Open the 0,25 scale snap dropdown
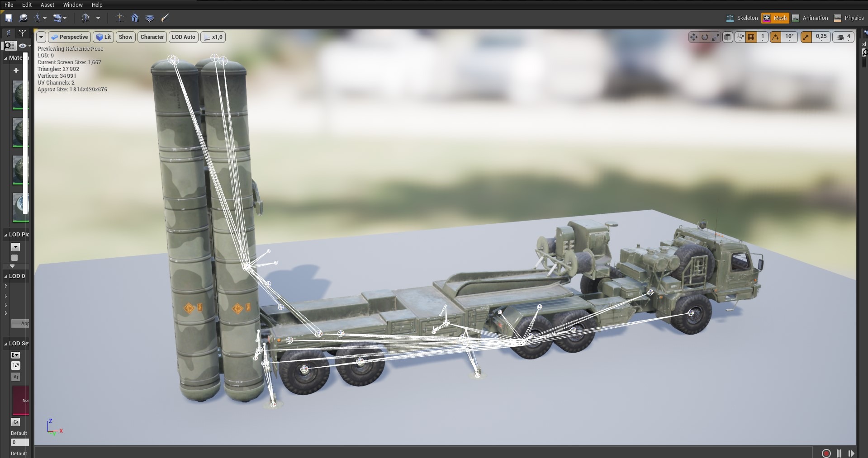 tap(821, 37)
